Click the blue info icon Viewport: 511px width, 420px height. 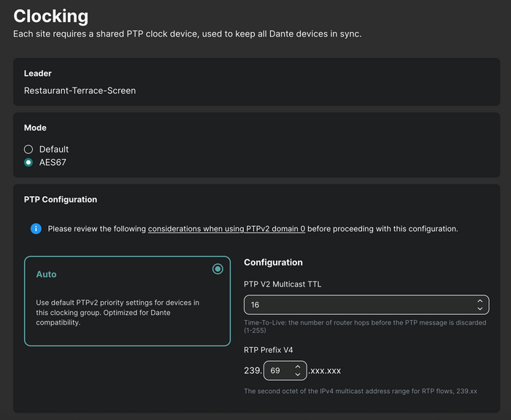(36, 229)
